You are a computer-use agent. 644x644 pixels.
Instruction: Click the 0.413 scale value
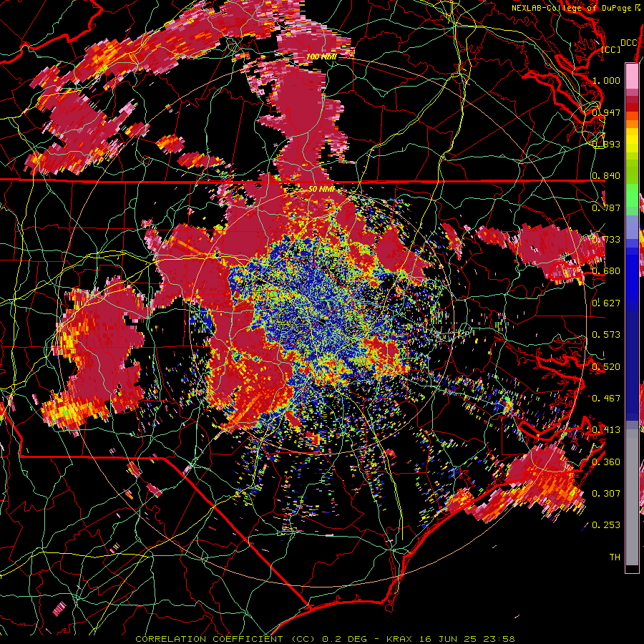click(606, 430)
